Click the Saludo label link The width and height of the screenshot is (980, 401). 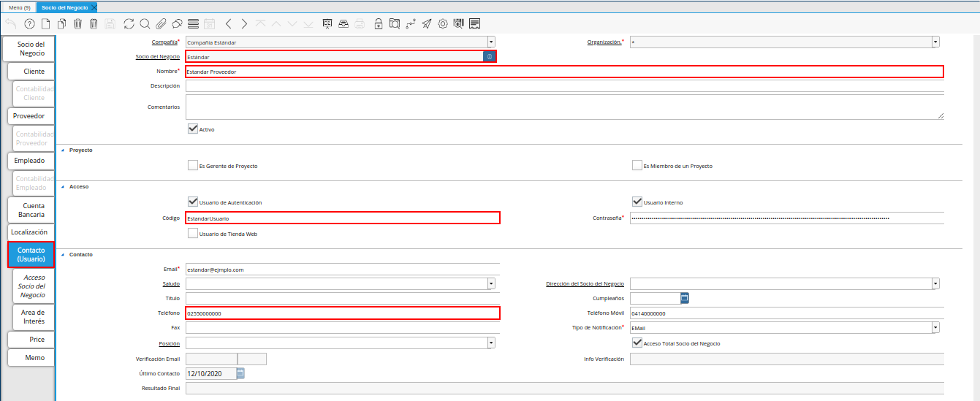click(171, 283)
